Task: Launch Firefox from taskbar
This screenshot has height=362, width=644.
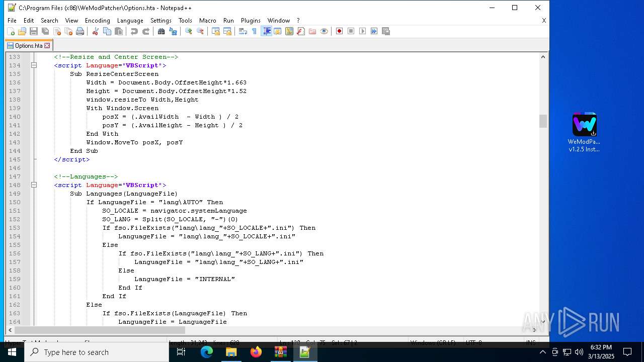Action: (256, 352)
